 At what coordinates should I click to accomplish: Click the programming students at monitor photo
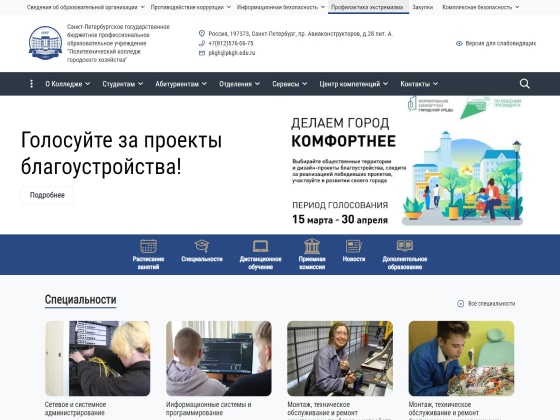tap(219, 358)
